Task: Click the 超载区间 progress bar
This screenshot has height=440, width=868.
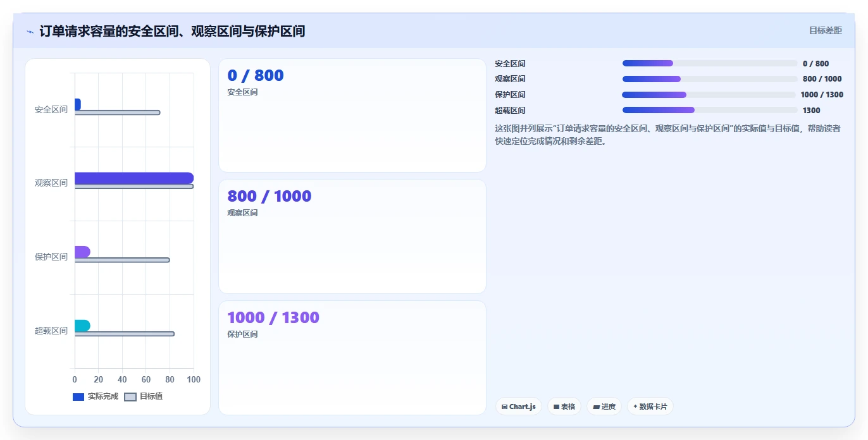Action: 710,110
